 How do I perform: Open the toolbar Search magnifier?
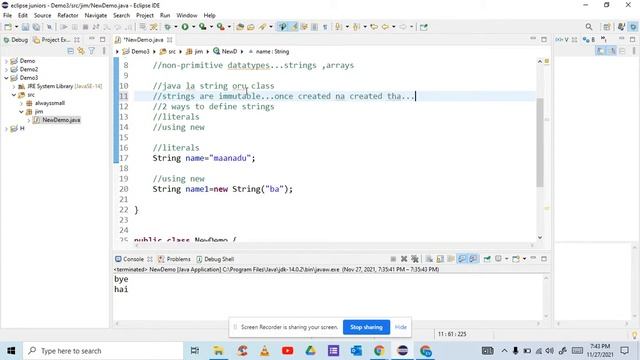pos(589,27)
